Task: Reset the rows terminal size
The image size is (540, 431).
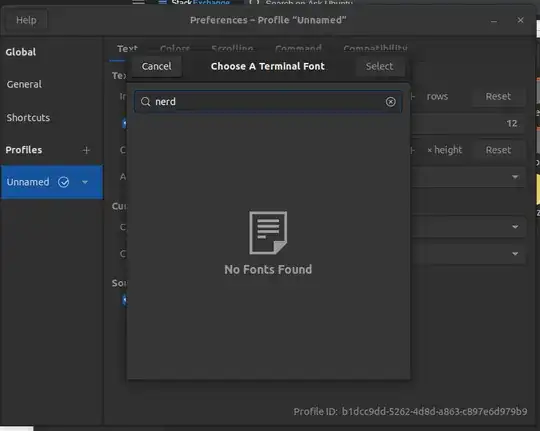Action: click(x=498, y=96)
